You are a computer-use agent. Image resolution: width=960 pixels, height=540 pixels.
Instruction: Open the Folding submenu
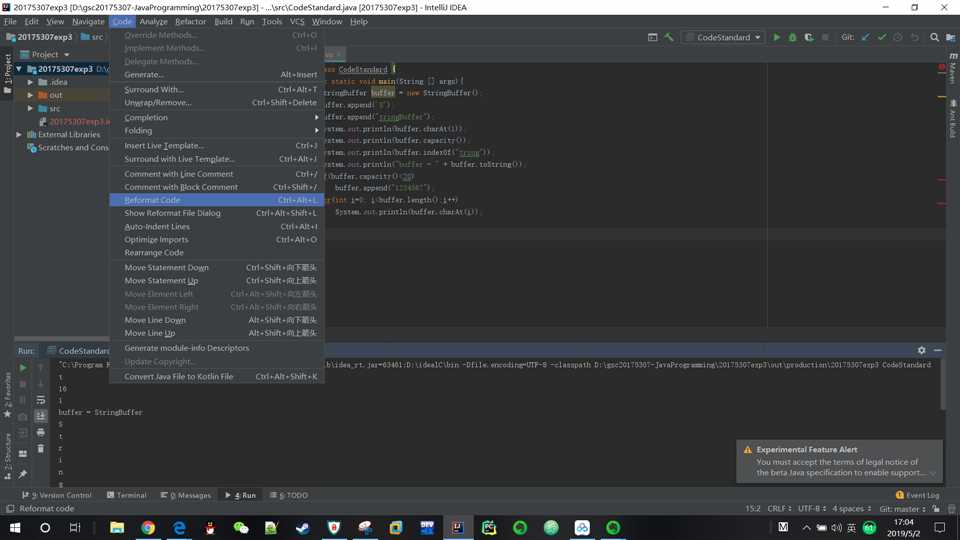tap(216, 130)
